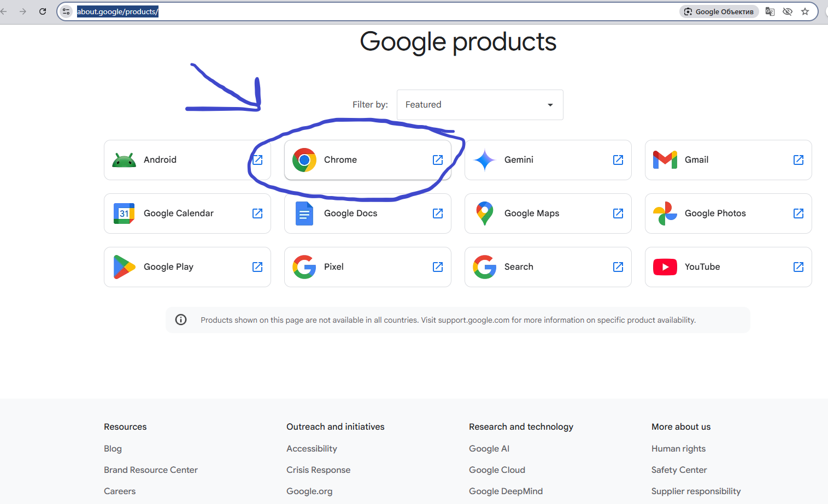This screenshot has height=504, width=828.
Task: Open Gemini via its external link icon
Action: [618, 160]
